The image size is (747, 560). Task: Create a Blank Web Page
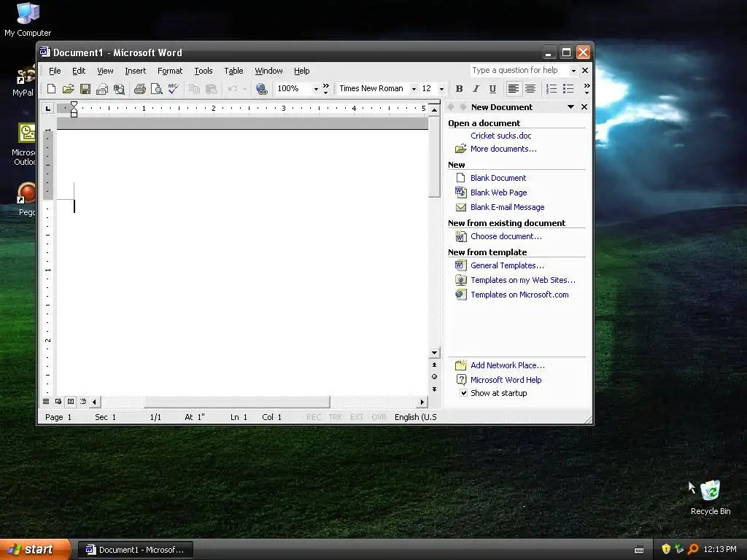pyautogui.click(x=499, y=192)
